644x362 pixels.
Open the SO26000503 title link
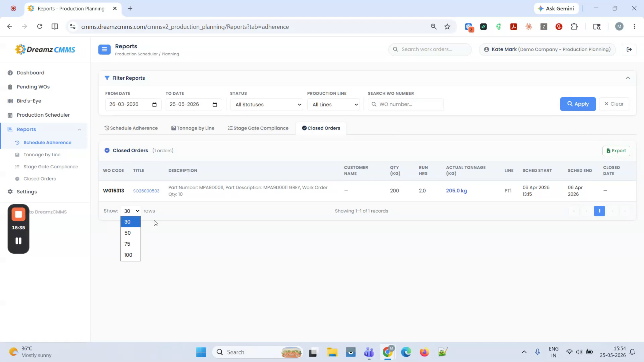146,191
